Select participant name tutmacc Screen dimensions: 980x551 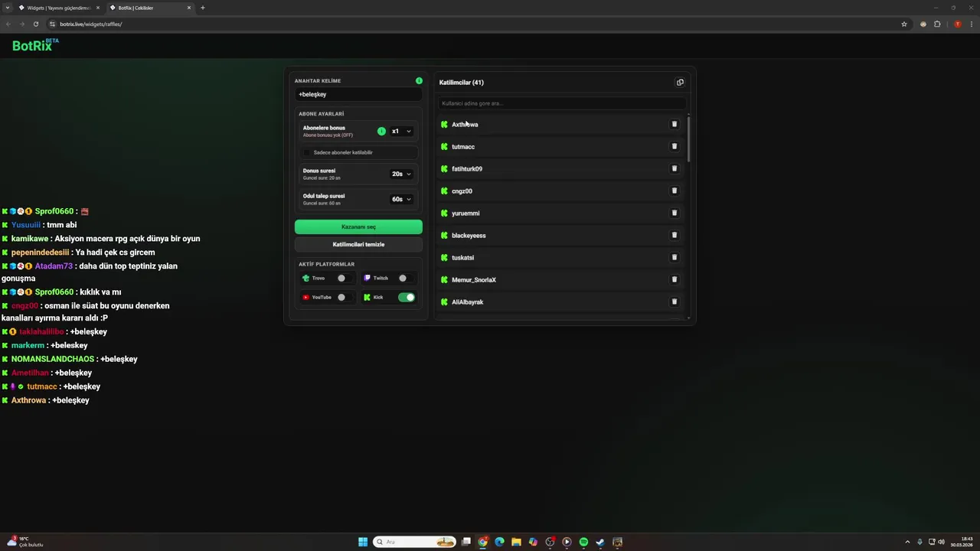(463, 146)
